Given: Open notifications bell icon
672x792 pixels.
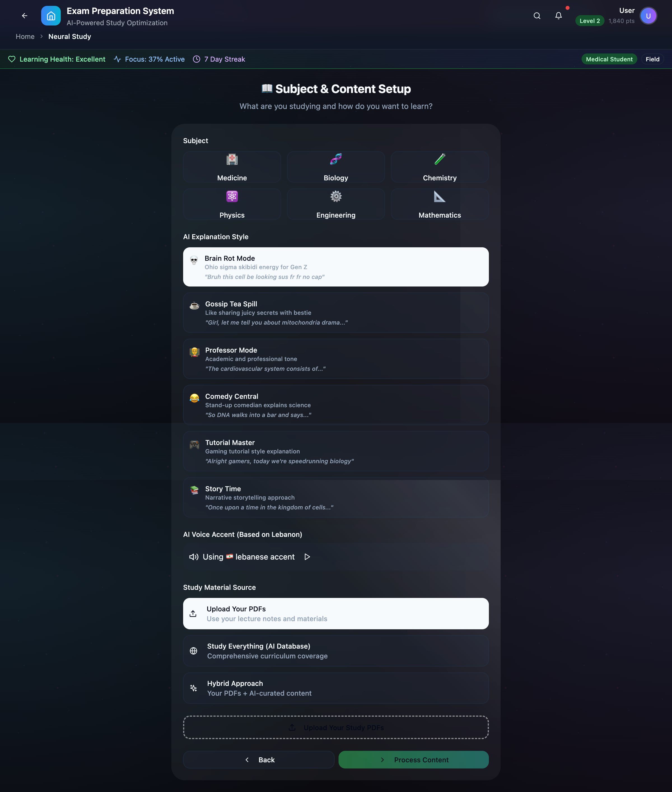Looking at the screenshot, I should (x=558, y=16).
